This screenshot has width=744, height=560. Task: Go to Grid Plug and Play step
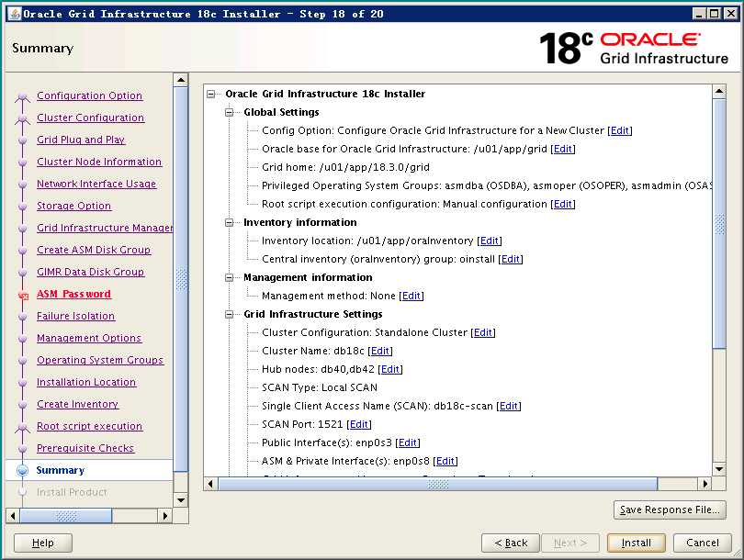pos(81,140)
